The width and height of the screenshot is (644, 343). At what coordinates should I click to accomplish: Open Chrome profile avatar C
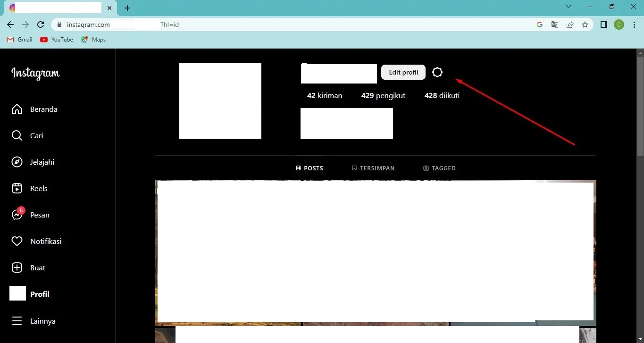619,25
